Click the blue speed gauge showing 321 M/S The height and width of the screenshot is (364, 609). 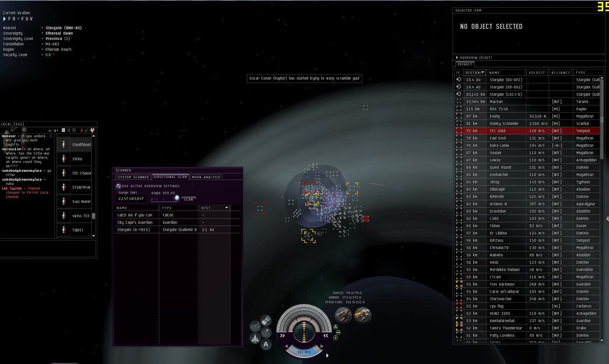[x=304, y=352]
